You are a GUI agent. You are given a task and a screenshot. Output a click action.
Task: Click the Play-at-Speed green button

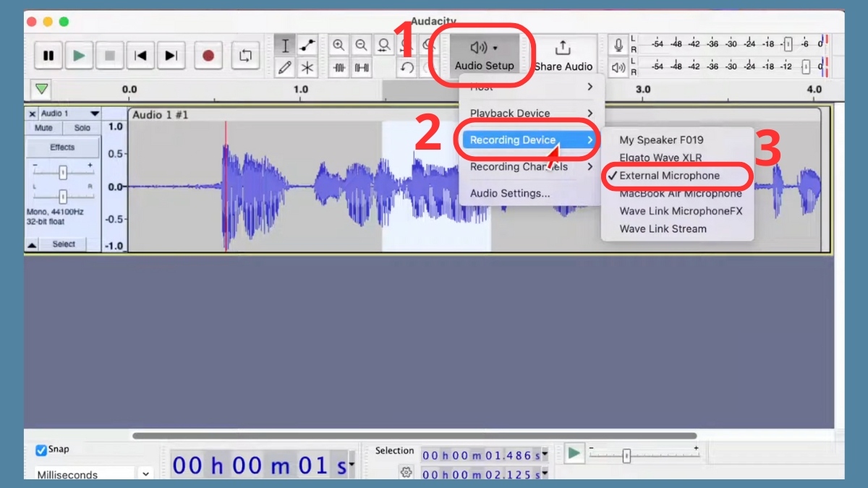[574, 453]
